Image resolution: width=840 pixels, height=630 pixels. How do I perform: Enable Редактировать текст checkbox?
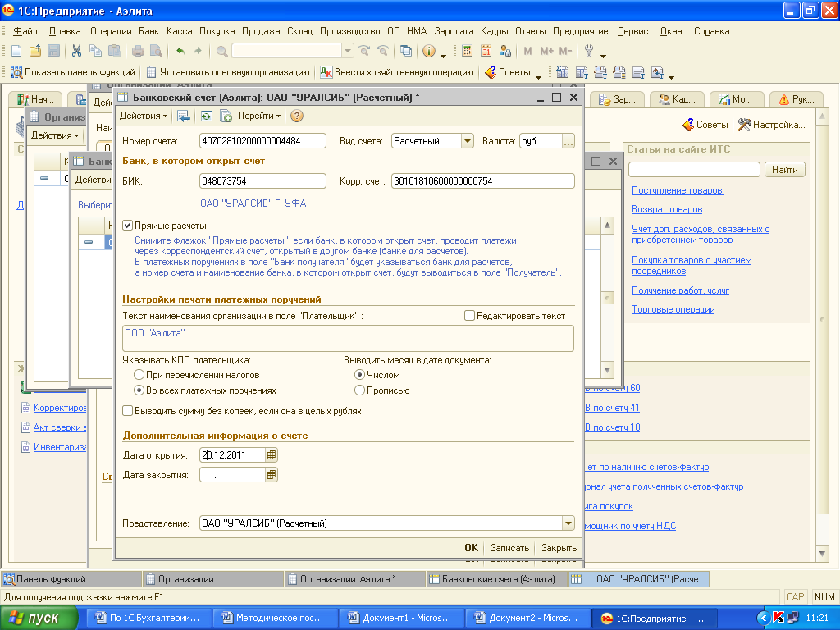[x=469, y=316]
